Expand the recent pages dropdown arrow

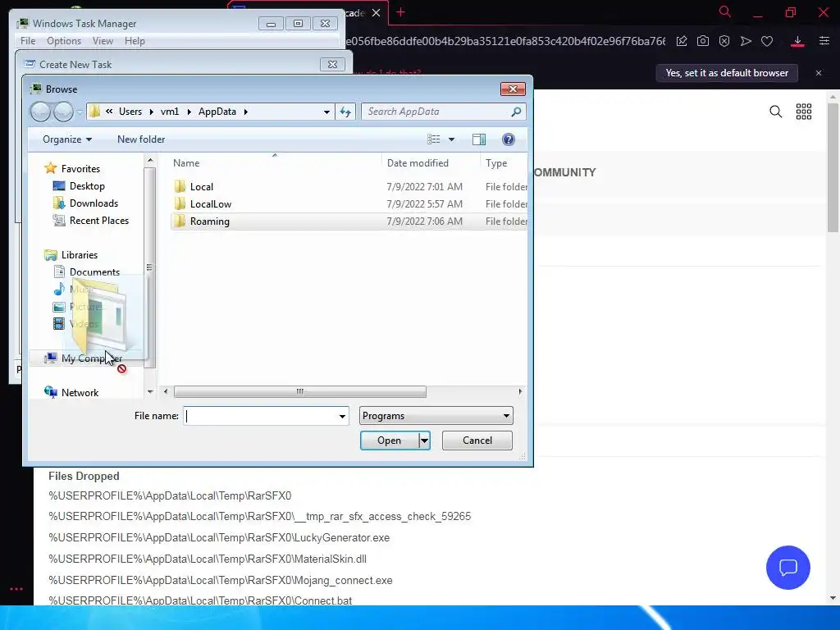coord(80,112)
